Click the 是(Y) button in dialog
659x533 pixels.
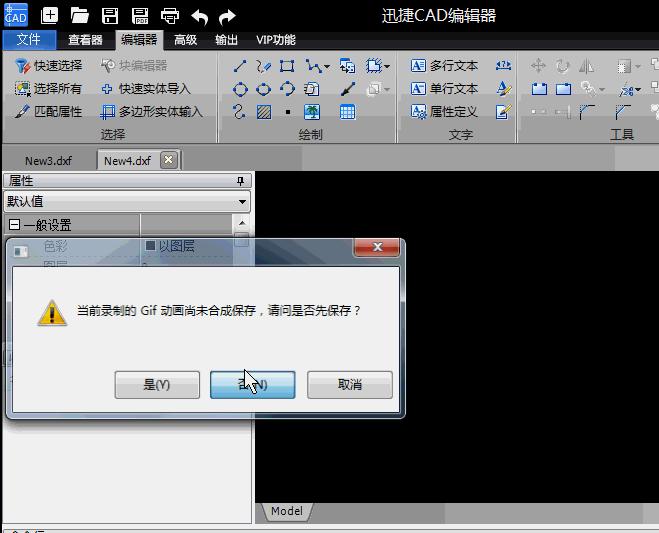click(157, 385)
